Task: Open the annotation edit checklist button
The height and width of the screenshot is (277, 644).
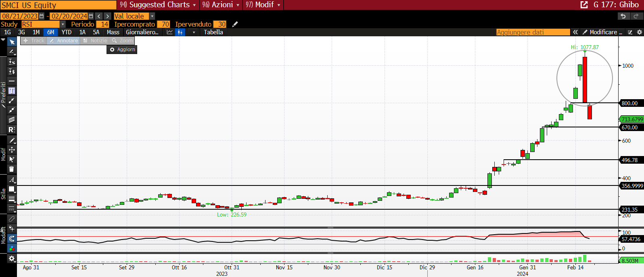Action: pos(630,32)
